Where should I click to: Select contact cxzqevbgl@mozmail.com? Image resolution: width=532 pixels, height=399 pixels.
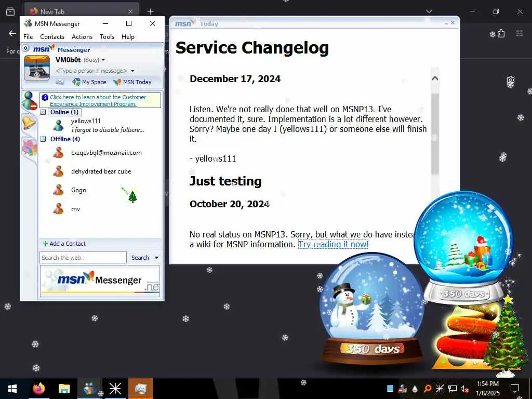[107, 153]
